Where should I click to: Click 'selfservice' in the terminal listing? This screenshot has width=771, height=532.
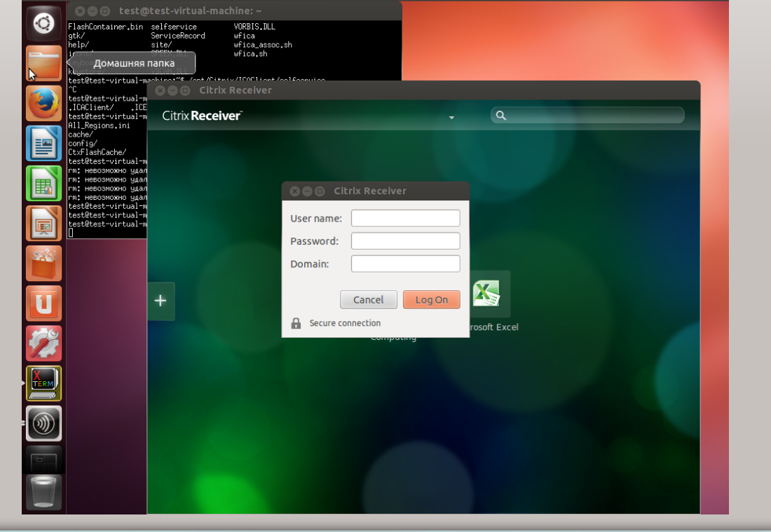(174, 27)
